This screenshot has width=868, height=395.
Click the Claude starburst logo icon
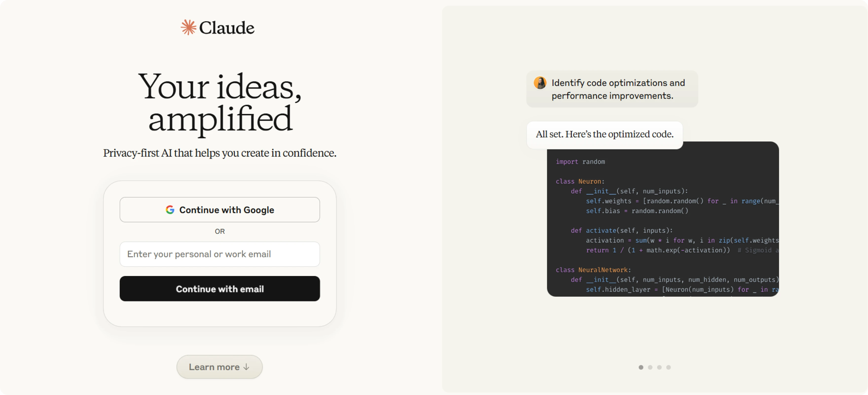click(x=188, y=27)
